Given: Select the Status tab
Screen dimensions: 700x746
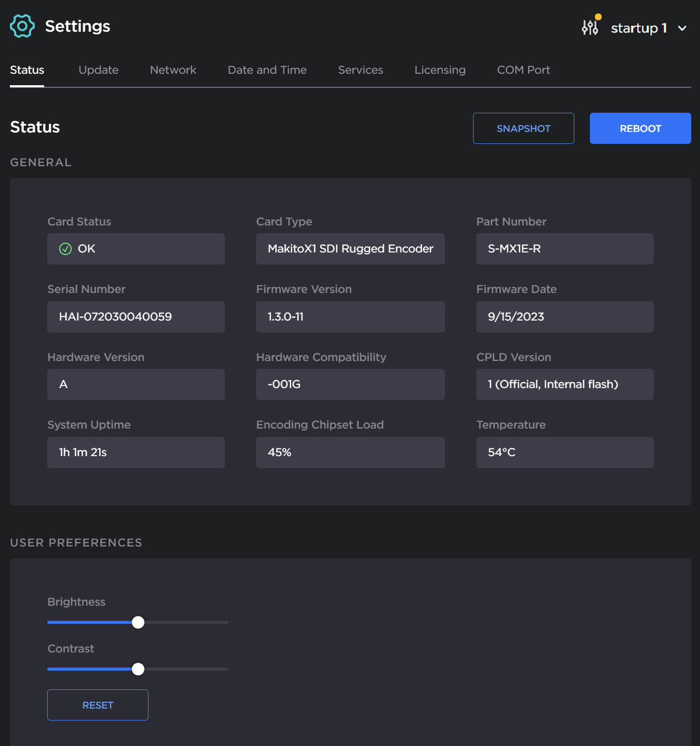Looking at the screenshot, I should 27,70.
